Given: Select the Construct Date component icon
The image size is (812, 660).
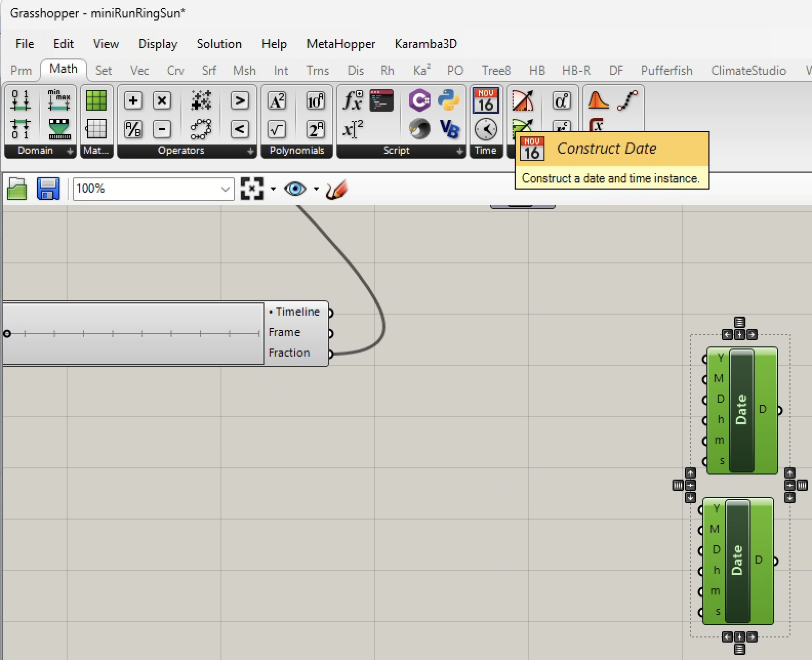Looking at the screenshot, I should 485,100.
